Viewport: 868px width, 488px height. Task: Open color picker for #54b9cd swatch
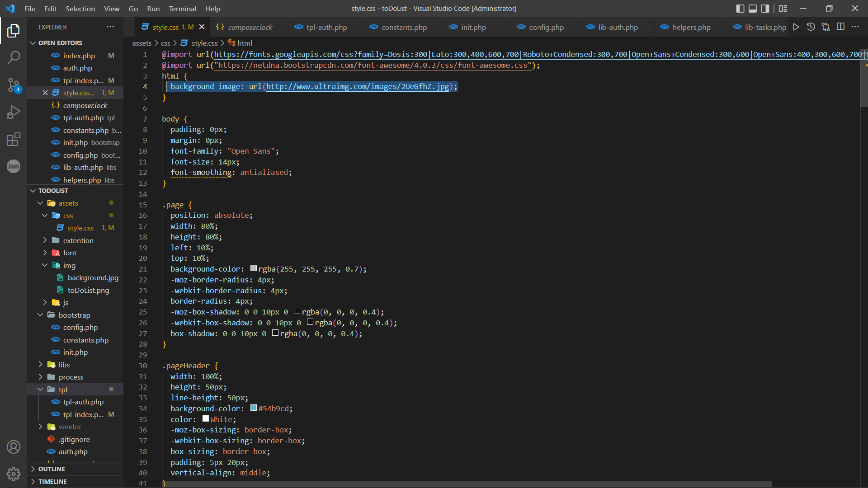coord(254,408)
